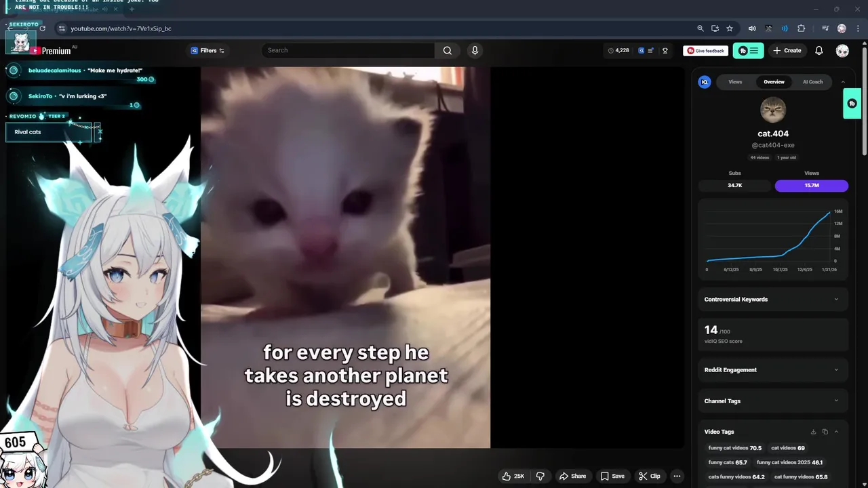Click the trophy icon in the vidIQ bar
This screenshot has height=488, width=868.
click(665, 50)
